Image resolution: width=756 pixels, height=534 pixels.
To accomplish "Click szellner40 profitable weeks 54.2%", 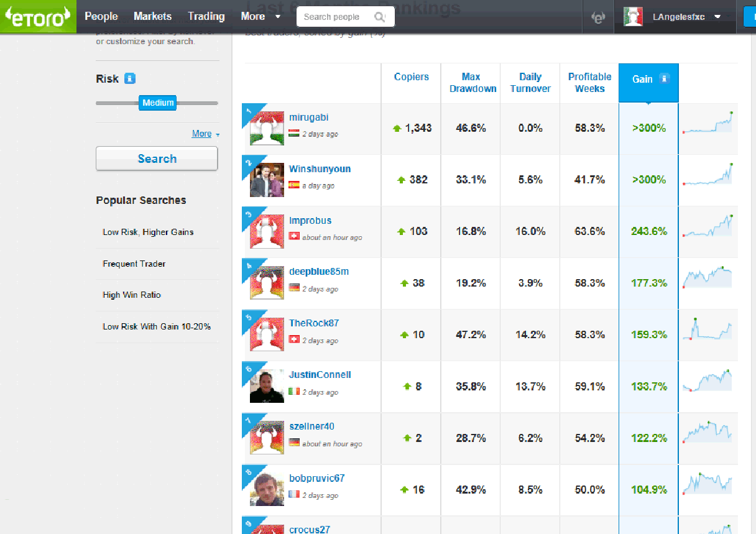I will coord(590,438).
